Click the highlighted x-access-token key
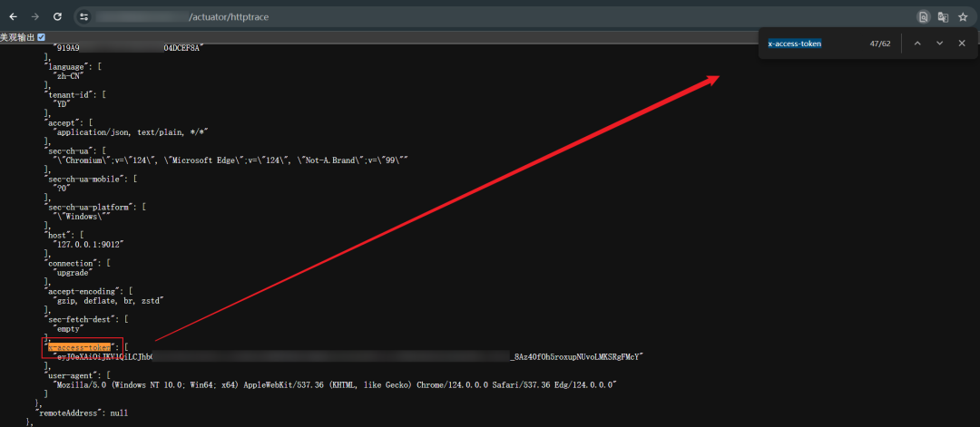 pyautogui.click(x=80, y=346)
